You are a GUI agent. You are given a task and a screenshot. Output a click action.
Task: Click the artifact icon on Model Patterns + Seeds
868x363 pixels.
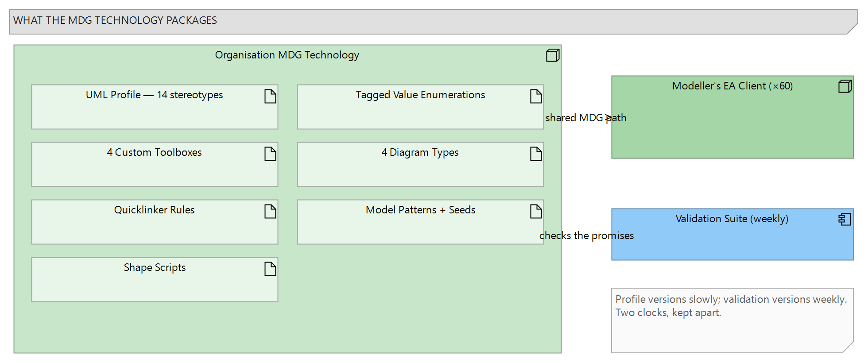point(536,211)
